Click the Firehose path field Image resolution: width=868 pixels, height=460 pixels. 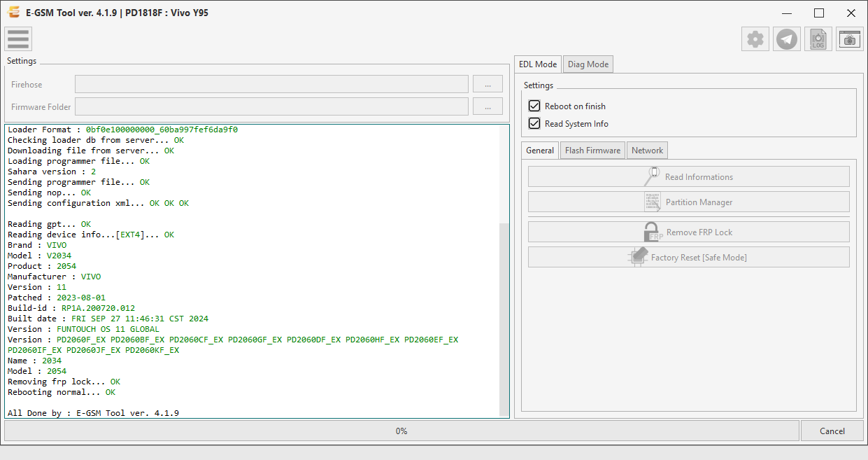[271, 84]
